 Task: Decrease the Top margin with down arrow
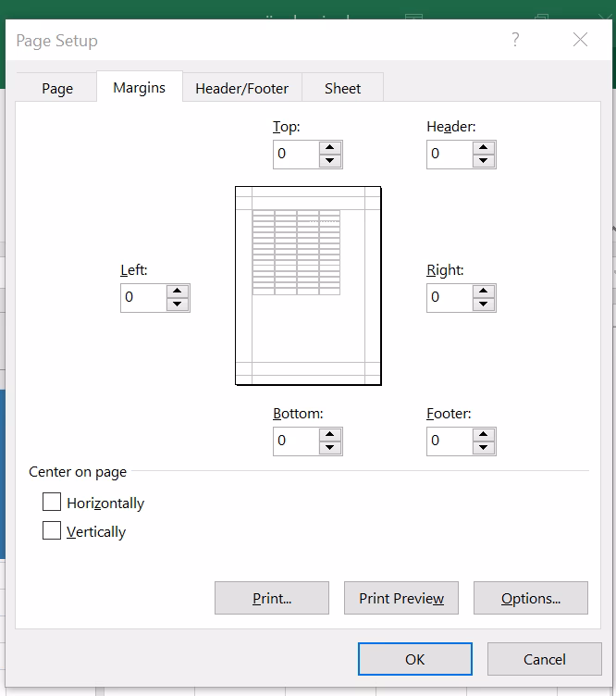[x=330, y=161]
